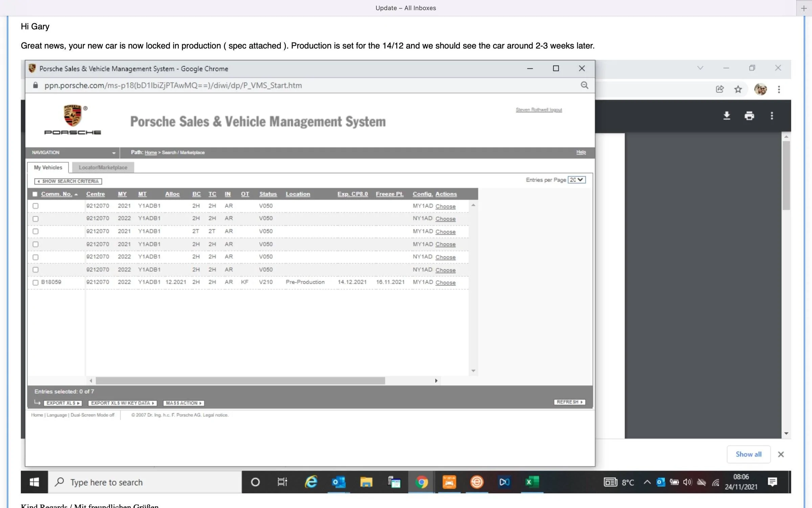The height and width of the screenshot is (508, 812).
Task: Switch to the Locator/Marketplace tab
Action: click(103, 168)
